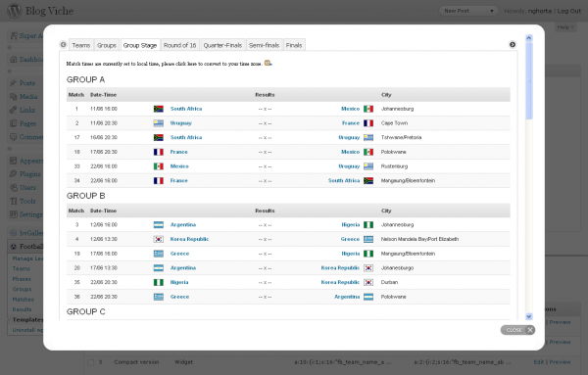The image size is (588, 375).
Task: Switch to the Groups tab
Action: pyautogui.click(x=107, y=45)
